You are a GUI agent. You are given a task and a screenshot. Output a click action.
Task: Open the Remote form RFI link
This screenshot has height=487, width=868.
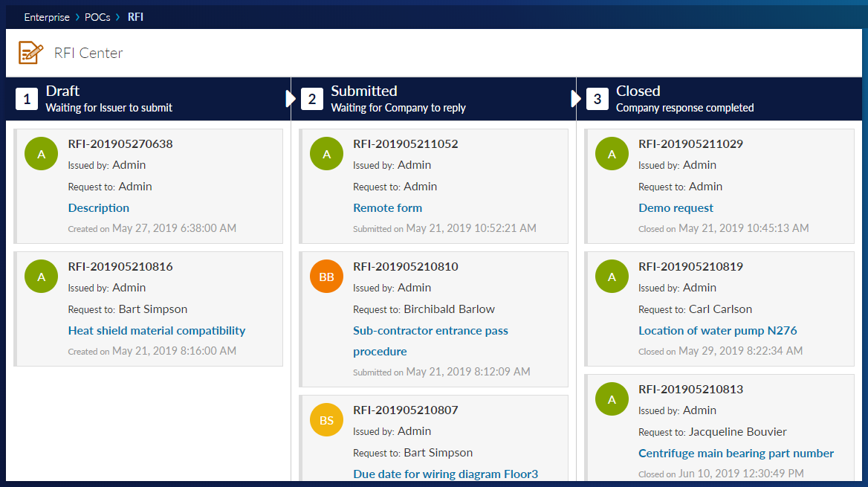point(387,208)
